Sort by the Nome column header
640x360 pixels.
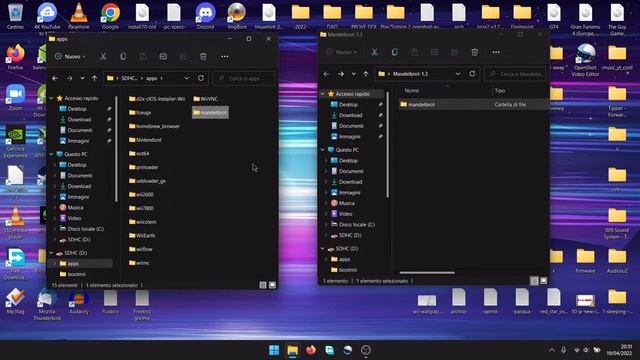411,91
